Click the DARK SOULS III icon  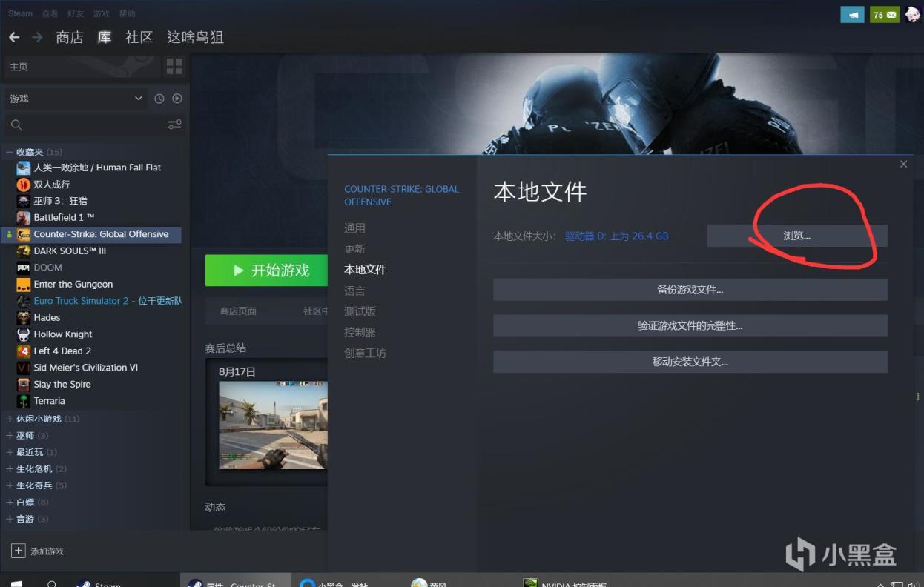pyautogui.click(x=24, y=251)
